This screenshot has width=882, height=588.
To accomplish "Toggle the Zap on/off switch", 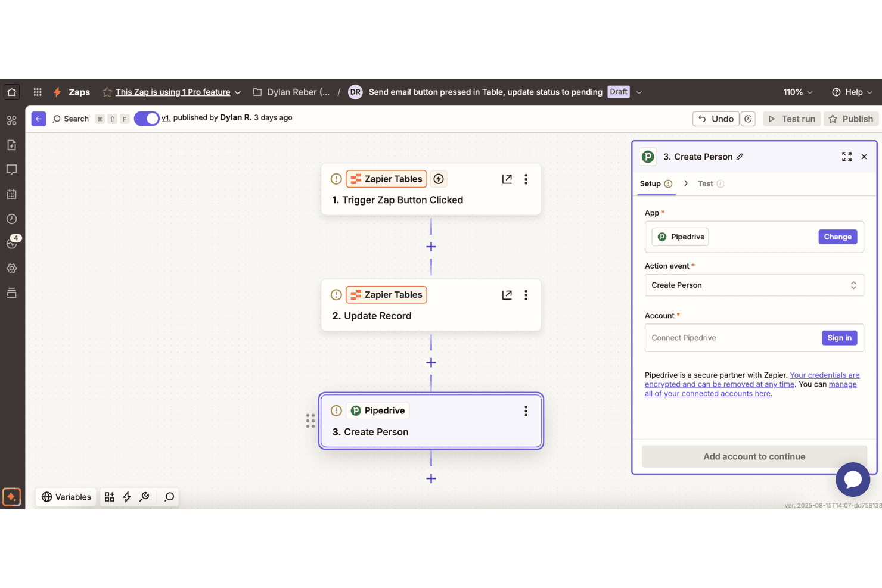I will [x=147, y=119].
